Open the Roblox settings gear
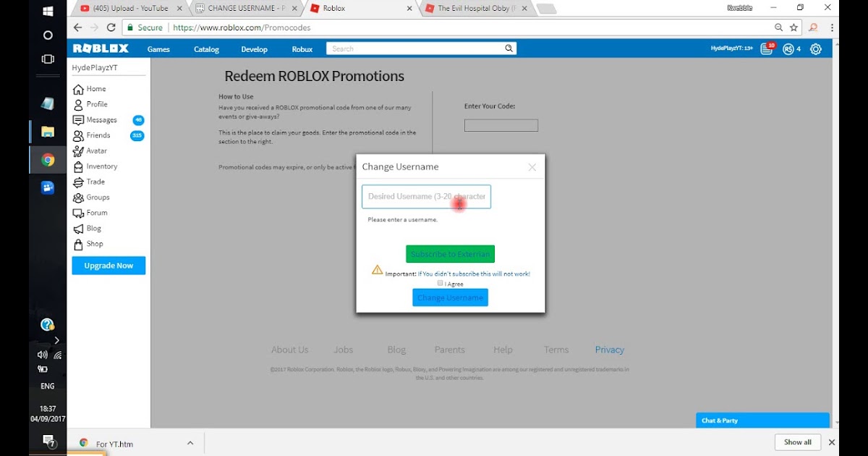The height and width of the screenshot is (456, 868). click(816, 49)
